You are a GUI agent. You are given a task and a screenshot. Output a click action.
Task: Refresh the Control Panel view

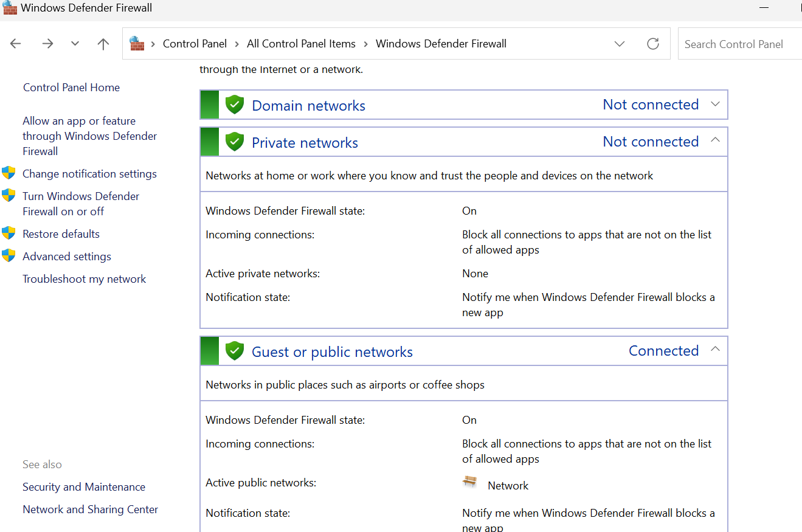tap(653, 44)
